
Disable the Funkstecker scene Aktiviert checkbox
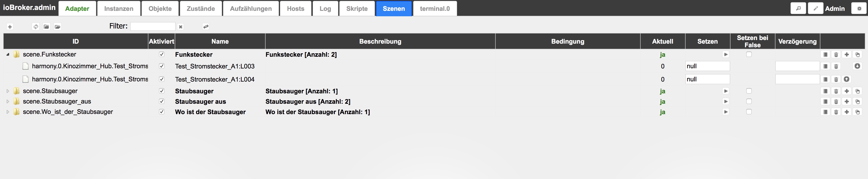(162, 54)
